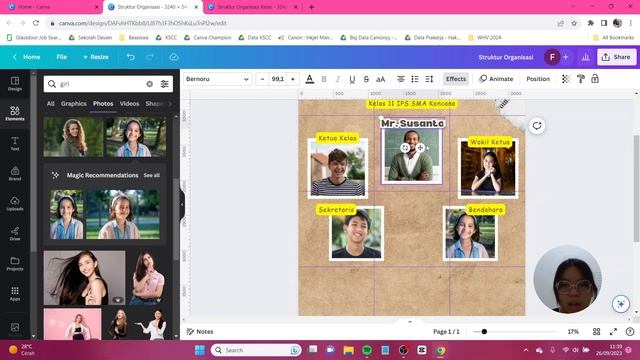The width and height of the screenshot is (640, 360).
Task: Open the Uploads panel in sidebar
Action: (x=15, y=203)
